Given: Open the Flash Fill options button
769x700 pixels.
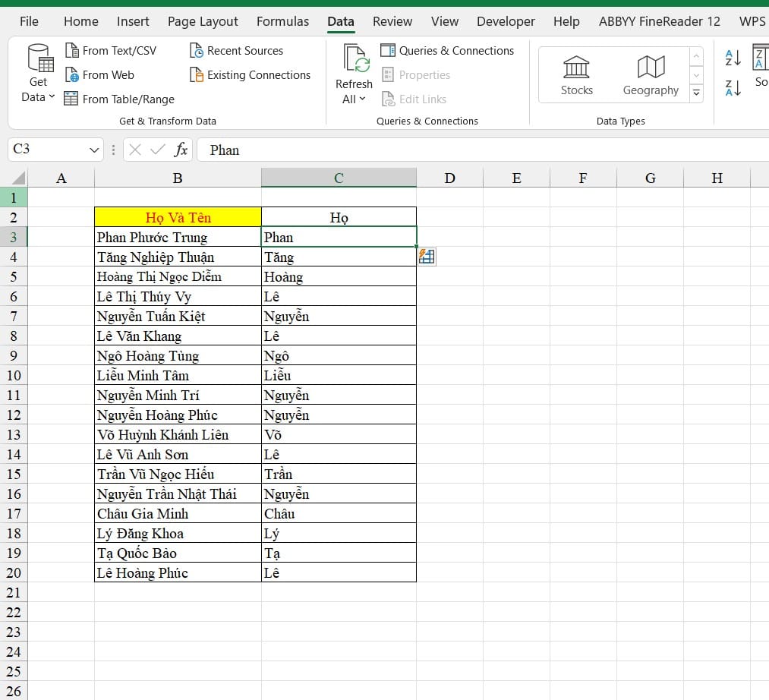Looking at the screenshot, I should pos(427,257).
